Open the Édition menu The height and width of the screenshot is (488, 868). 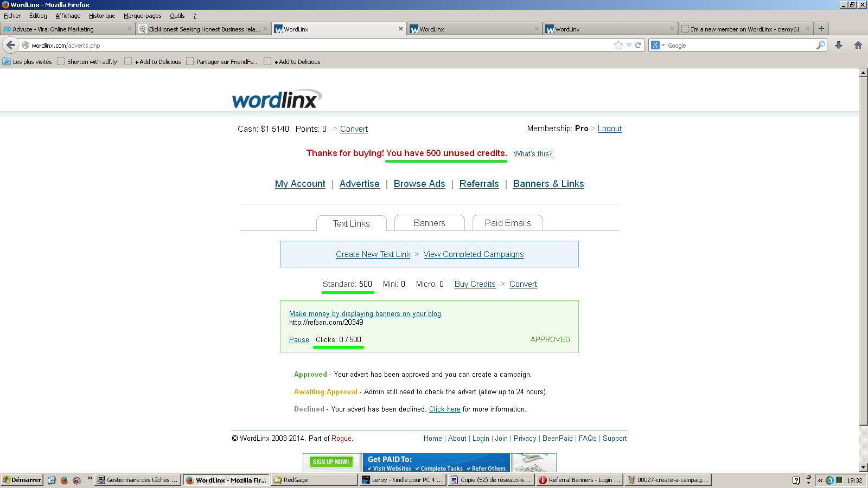pos(38,16)
